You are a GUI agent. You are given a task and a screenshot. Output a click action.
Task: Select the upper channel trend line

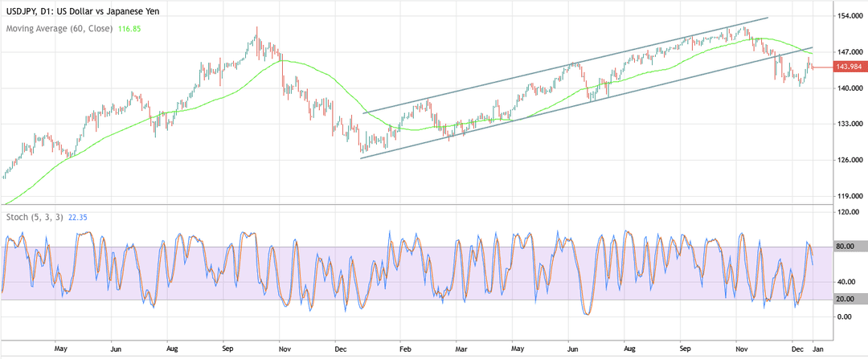pyautogui.click(x=566, y=65)
